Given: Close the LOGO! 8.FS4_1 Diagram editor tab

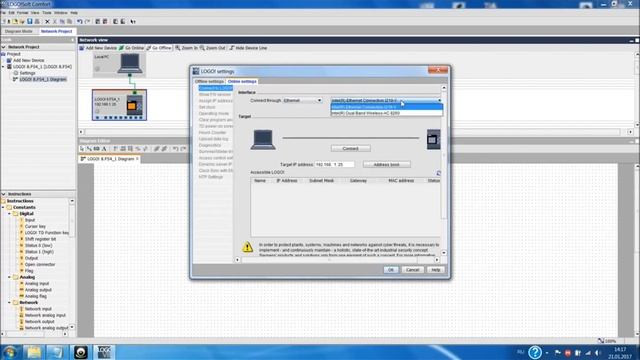Looking at the screenshot, I should pyautogui.click(x=137, y=158).
